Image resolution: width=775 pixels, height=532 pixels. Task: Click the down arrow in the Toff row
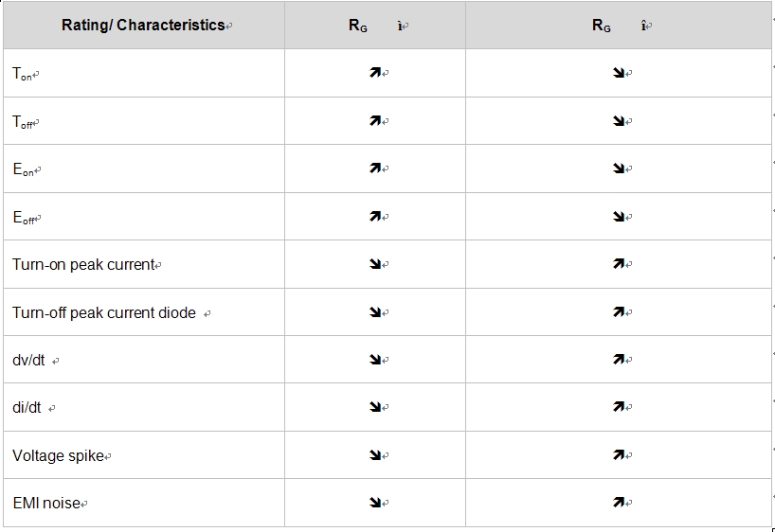[619, 121]
